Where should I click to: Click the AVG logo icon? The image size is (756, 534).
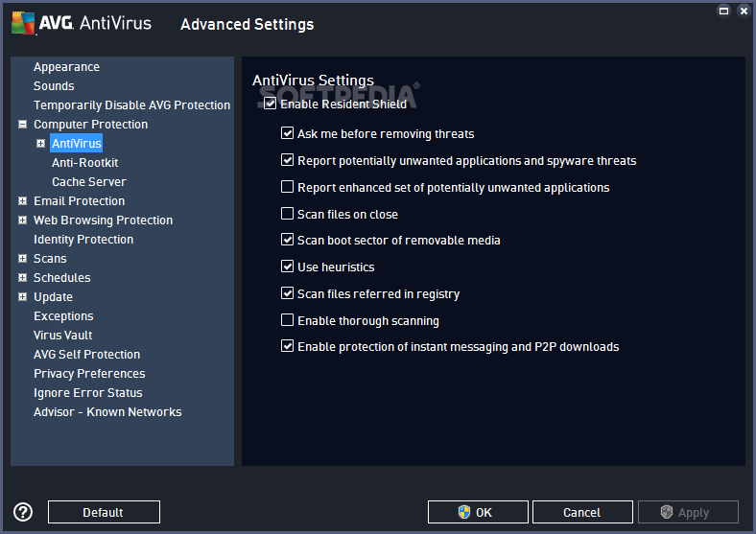click(x=24, y=23)
